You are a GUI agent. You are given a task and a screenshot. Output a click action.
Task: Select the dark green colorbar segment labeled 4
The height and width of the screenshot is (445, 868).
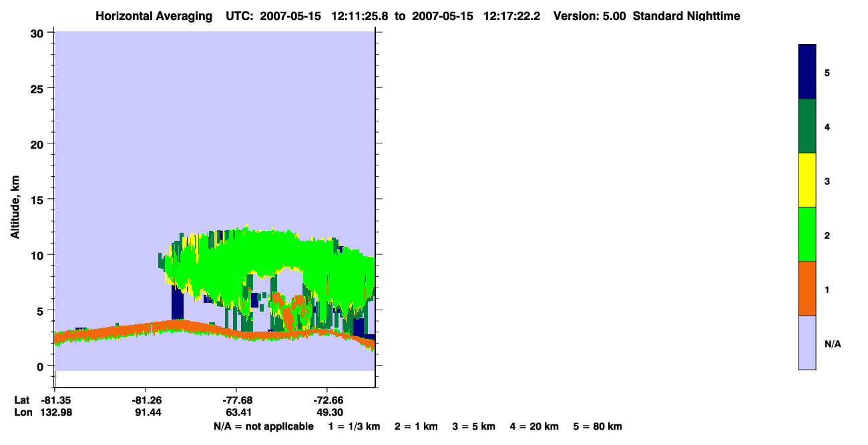[x=807, y=126]
